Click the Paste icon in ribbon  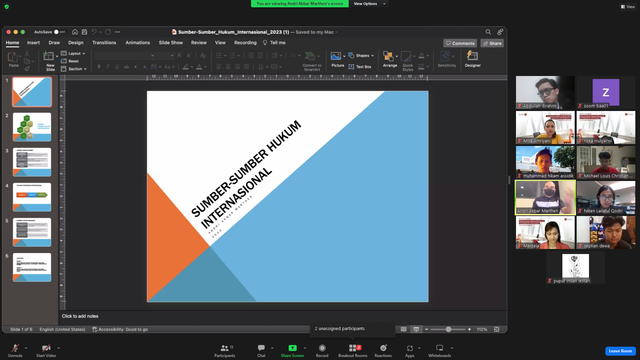pos(13,57)
